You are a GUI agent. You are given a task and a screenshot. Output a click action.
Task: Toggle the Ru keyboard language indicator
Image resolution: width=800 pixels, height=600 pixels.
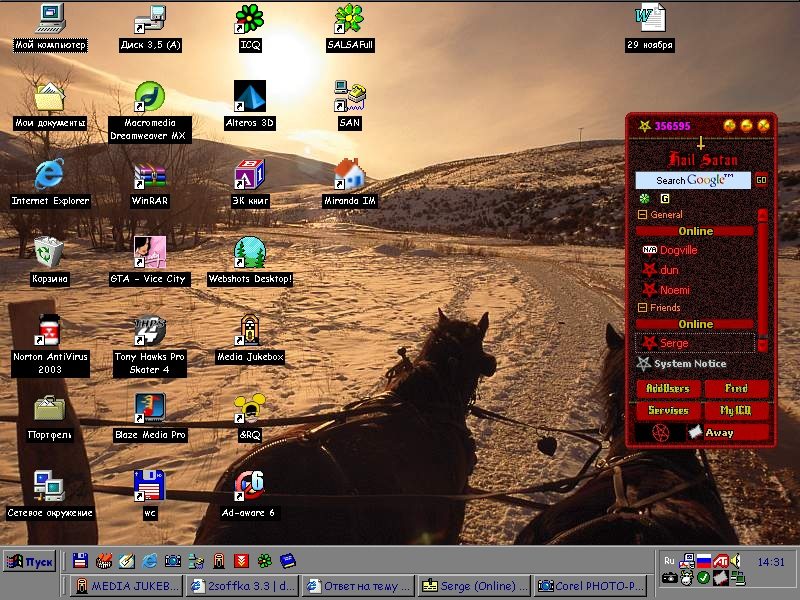[669, 561]
